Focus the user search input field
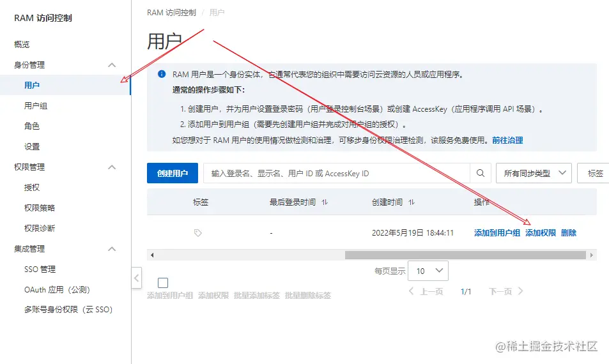Image resolution: width=609 pixels, height=364 pixels. [x=336, y=173]
